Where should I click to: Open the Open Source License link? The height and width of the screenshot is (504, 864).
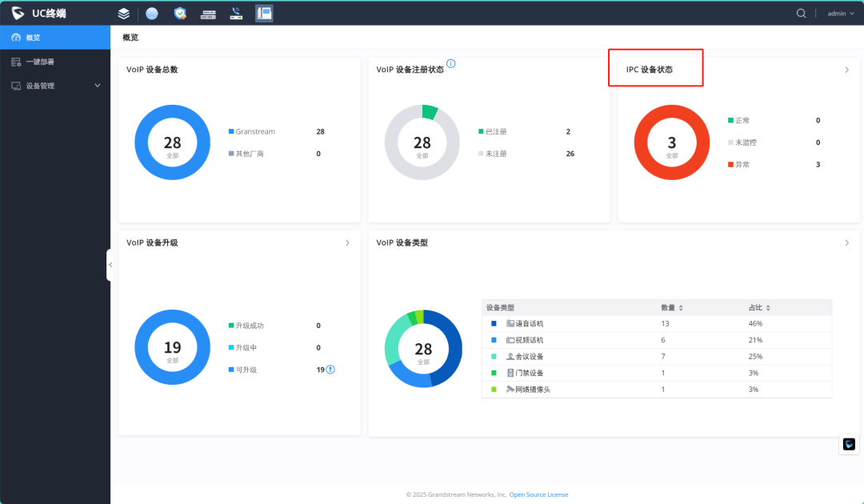coord(538,494)
